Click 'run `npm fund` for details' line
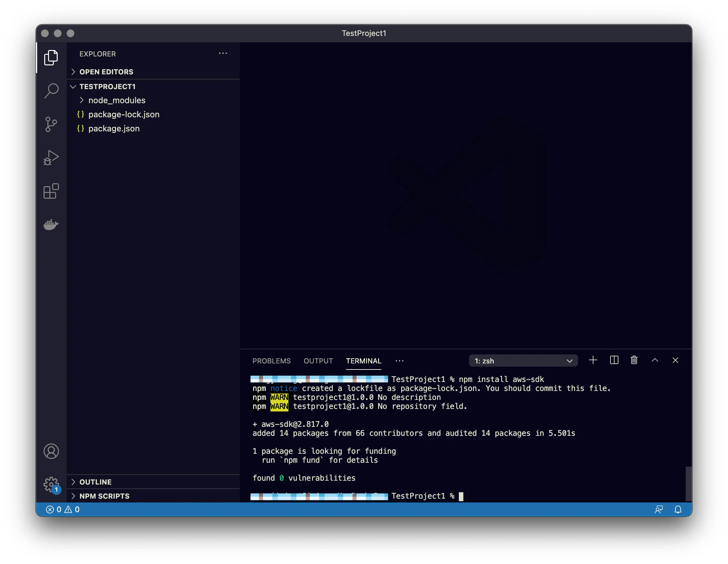The width and height of the screenshot is (728, 564). point(320,460)
